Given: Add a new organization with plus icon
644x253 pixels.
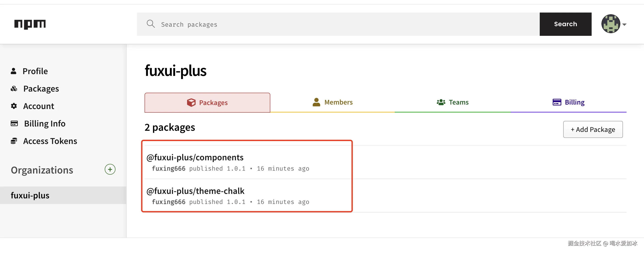Looking at the screenshot, I should click(x=110, y=169).
